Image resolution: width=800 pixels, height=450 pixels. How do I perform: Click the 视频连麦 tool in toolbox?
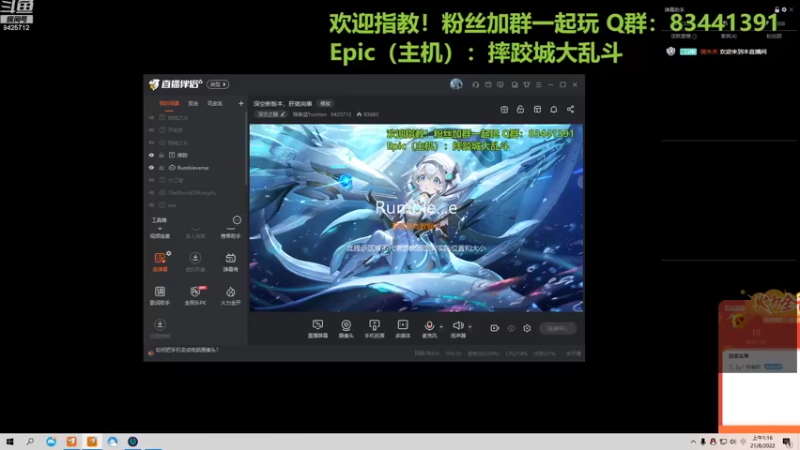pos(160,233)
